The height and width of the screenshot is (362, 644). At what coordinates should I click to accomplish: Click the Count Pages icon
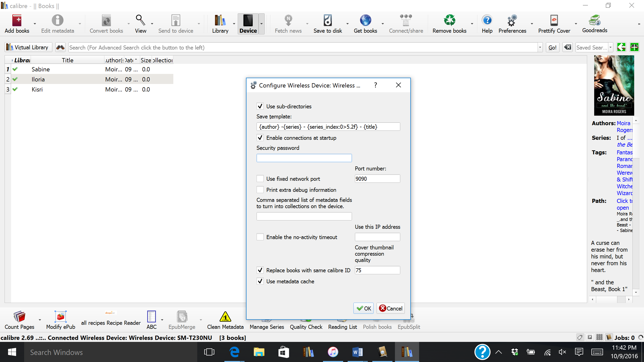[x=19, y=317]
